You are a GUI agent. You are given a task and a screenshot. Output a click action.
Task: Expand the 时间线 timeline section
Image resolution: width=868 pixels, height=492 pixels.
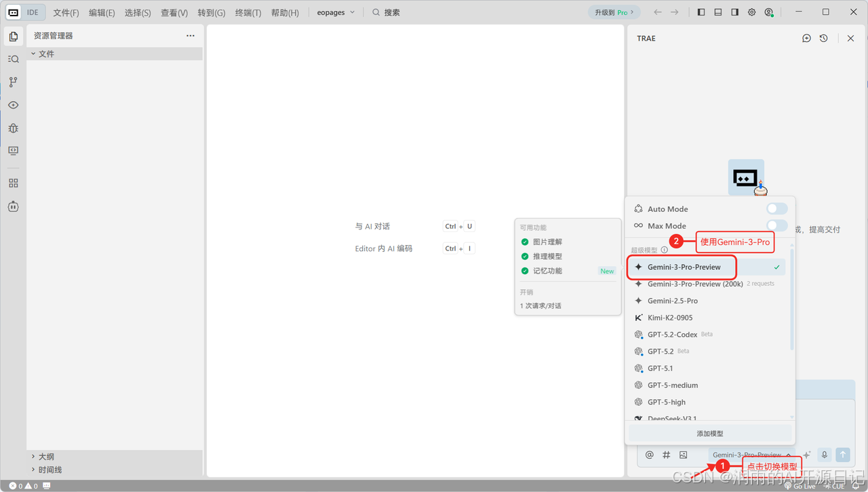[x=115, y=470]
